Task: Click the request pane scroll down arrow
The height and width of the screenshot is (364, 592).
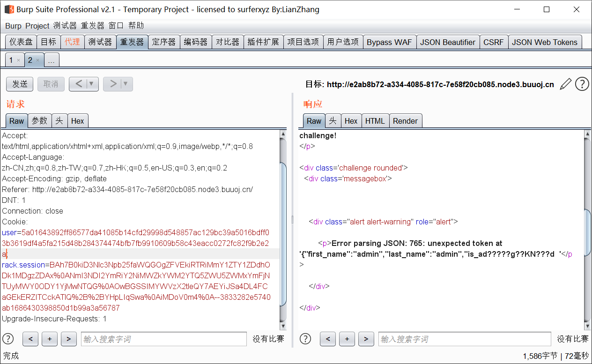Action: point(283,326)
